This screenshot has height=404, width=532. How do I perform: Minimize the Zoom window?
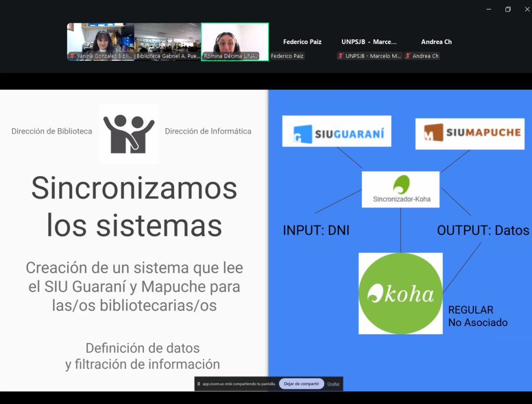tap(488, 9)
